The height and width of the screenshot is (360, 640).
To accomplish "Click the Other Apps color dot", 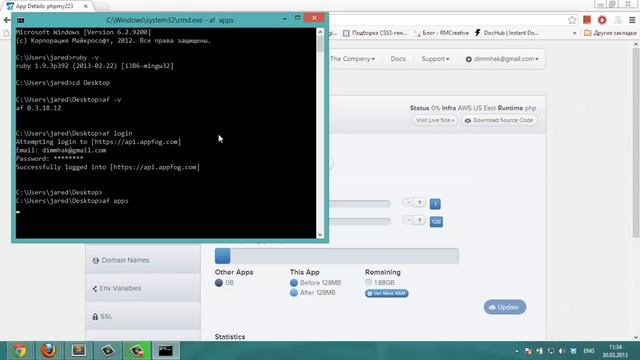I will point(219,283).
